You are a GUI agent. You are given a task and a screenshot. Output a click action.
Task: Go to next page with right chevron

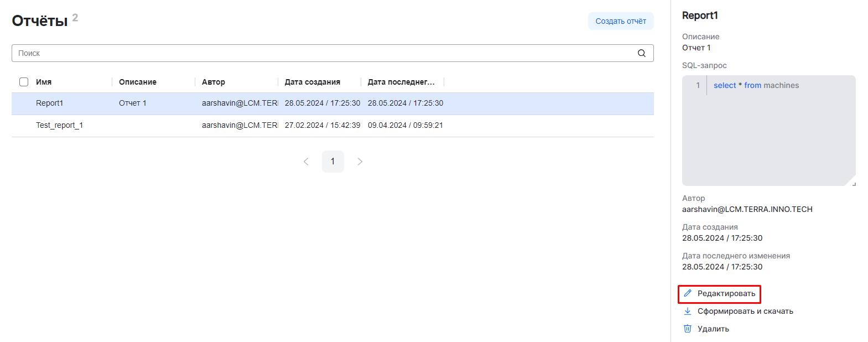click(360, 162)
